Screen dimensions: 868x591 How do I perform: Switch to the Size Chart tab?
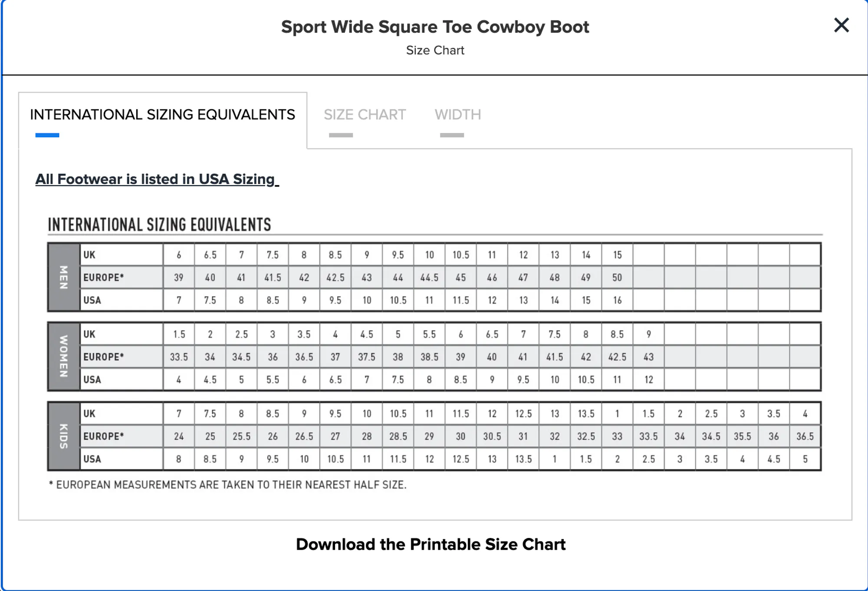coord(365,115)
